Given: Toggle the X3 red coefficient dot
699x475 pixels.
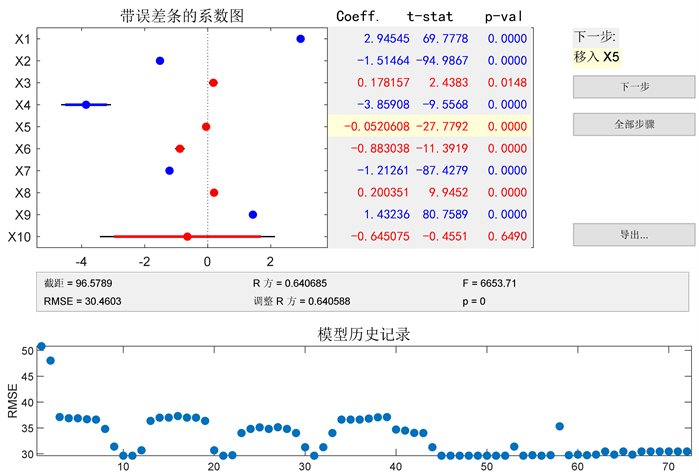Looking at the screenshot, I should 214,83.
